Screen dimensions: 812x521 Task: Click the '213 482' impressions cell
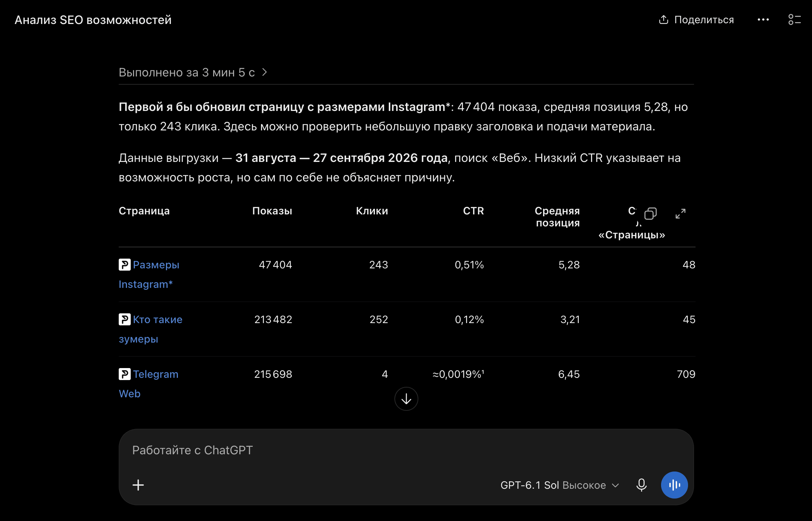click(273, 319)
